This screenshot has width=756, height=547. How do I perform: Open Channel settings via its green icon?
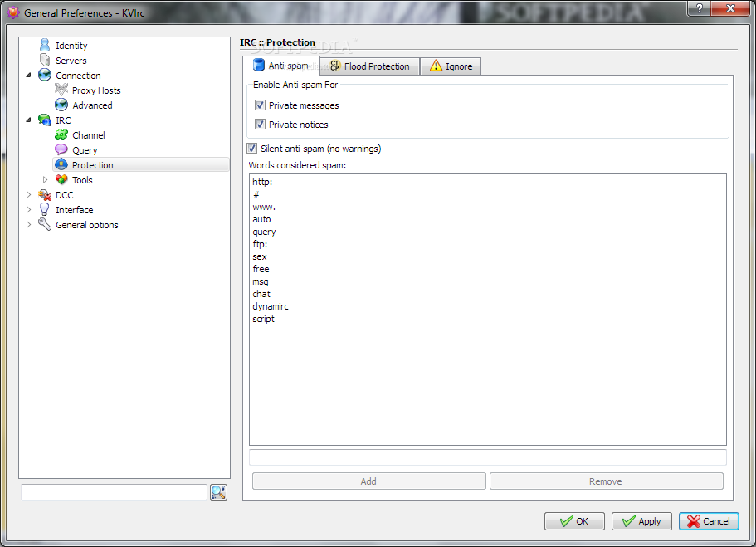(x=61, y=134)
